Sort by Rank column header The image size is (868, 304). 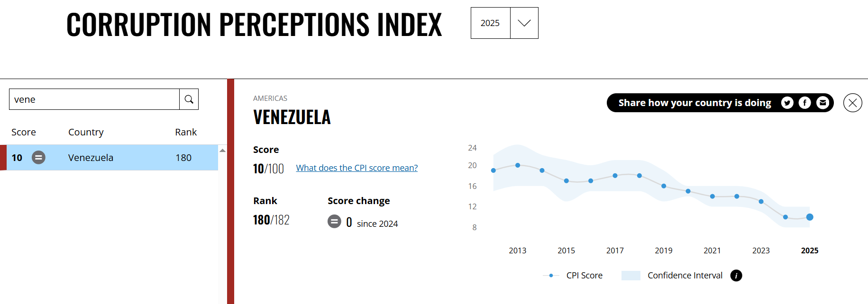(185, 132)
